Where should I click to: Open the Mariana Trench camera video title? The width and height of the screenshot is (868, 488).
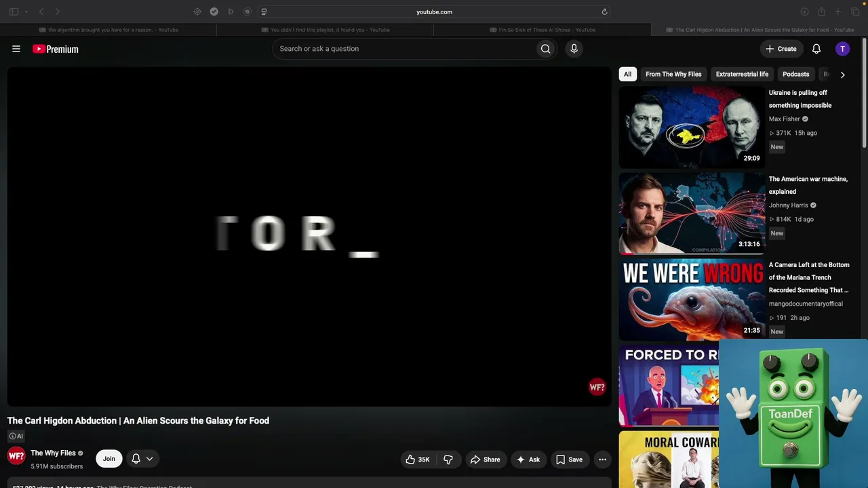click(x=809, y=277)
